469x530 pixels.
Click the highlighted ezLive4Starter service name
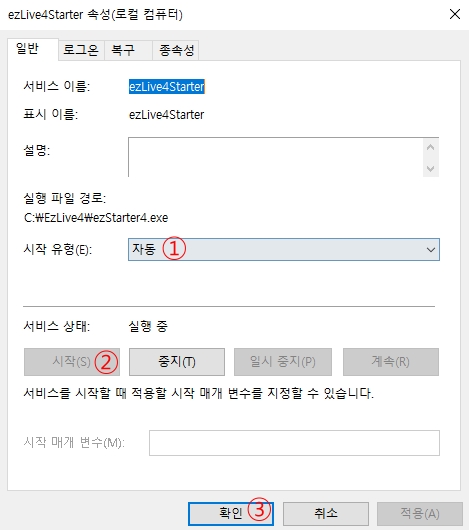tap(167, 87)
